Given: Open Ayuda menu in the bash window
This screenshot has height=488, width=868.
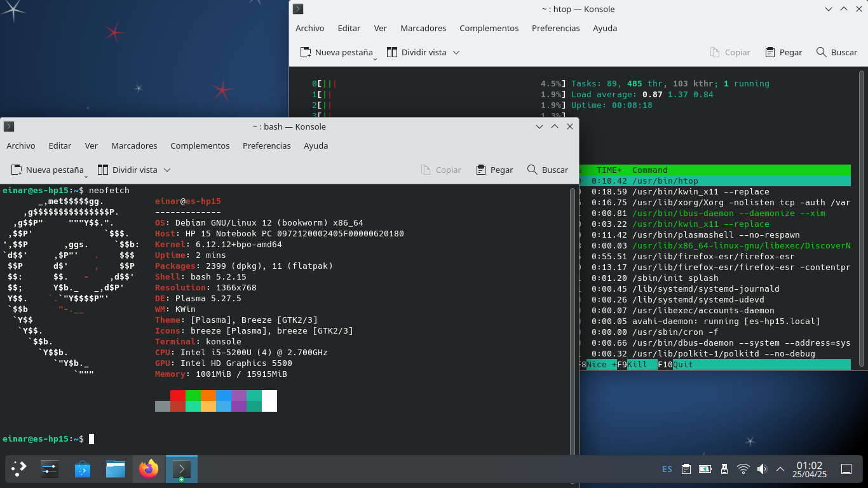Looking at the screenshot, I should [316, 146].
